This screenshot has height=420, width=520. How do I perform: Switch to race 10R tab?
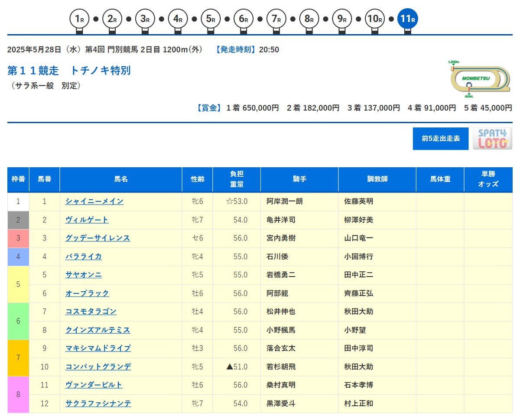(x=375, y=20)
